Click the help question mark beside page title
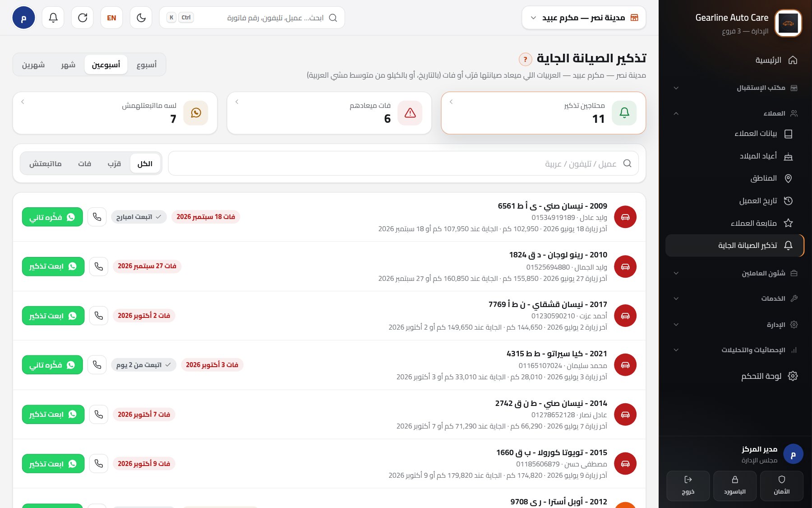 pos(525,59)
